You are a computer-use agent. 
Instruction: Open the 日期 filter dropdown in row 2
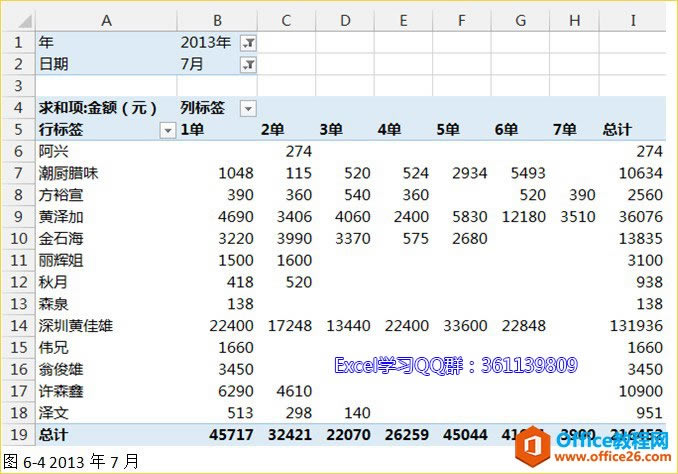pos(248,64)
